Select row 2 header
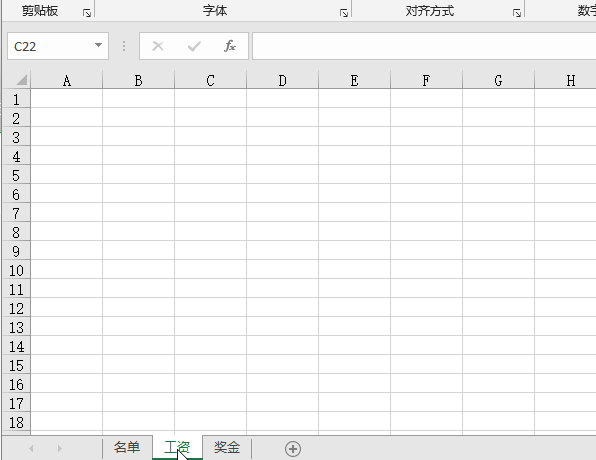This screenshot has height=460, width=596. coord(16,118)
